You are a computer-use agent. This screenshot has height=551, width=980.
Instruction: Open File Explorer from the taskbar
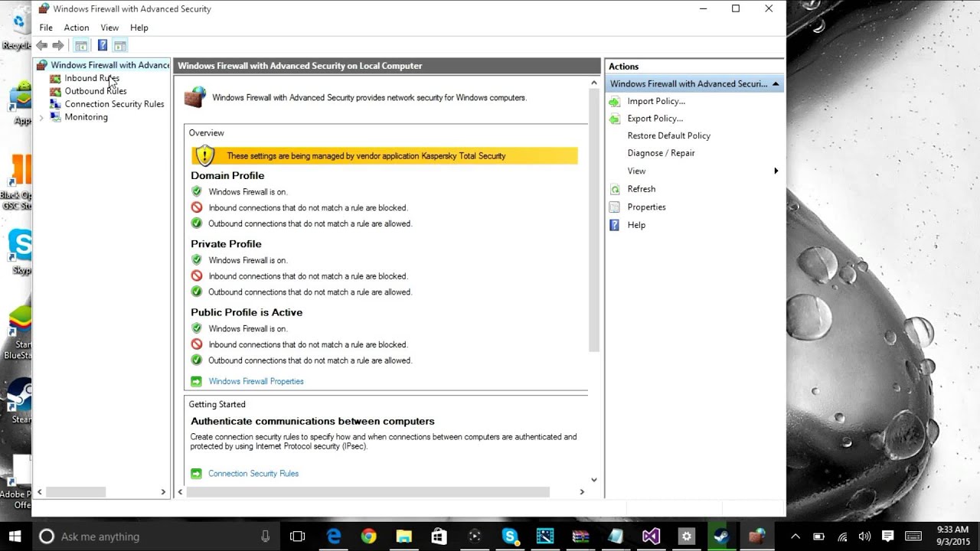click(404, 536)
